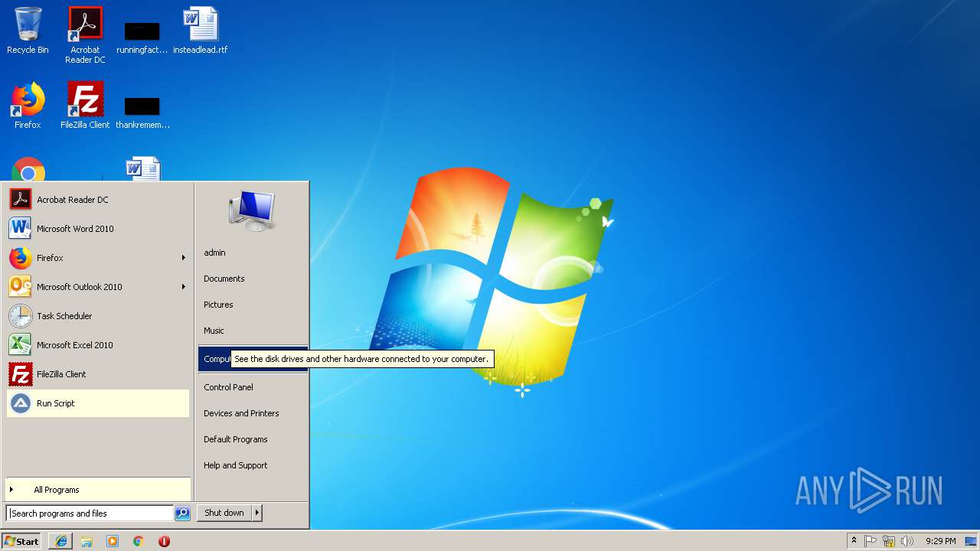Open Action Center flag icon
This screenshot has height=551, width=980.
coord(871,541)
